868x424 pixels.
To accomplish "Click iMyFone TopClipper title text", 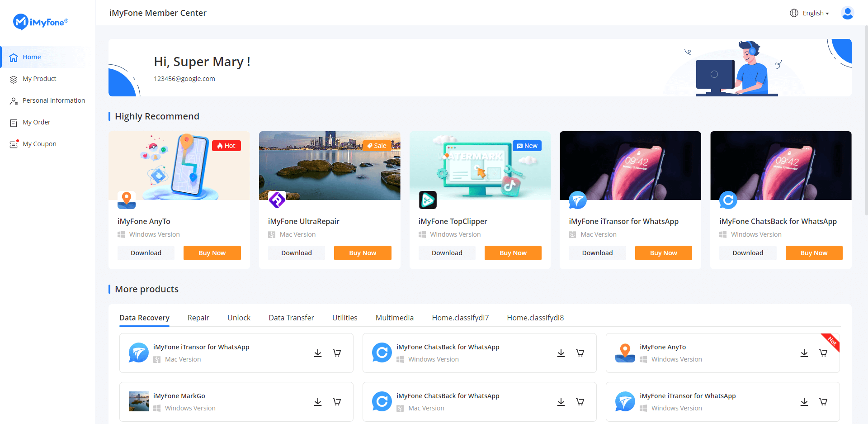I will click(453, 221).
